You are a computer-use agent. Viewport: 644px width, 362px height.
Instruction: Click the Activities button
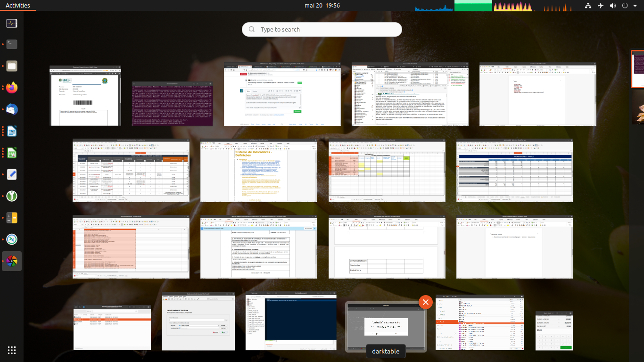[x=17, y=6]
